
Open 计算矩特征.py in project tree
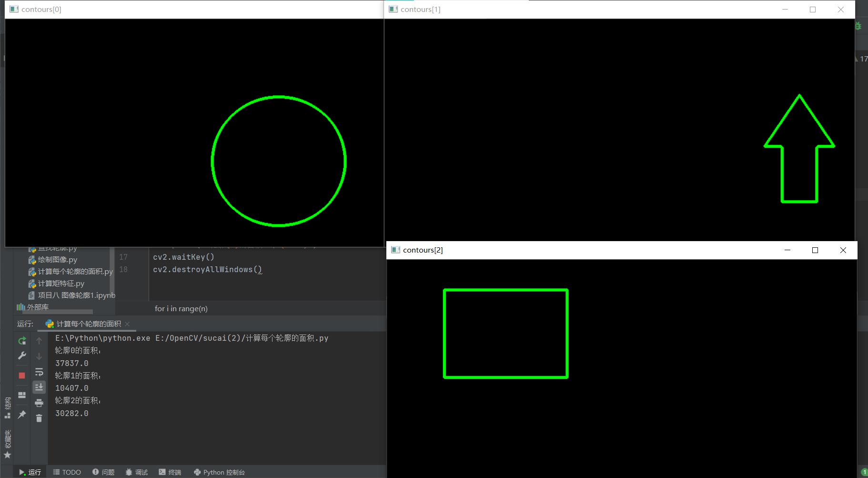pyautogui.click(x=56, y=284)
